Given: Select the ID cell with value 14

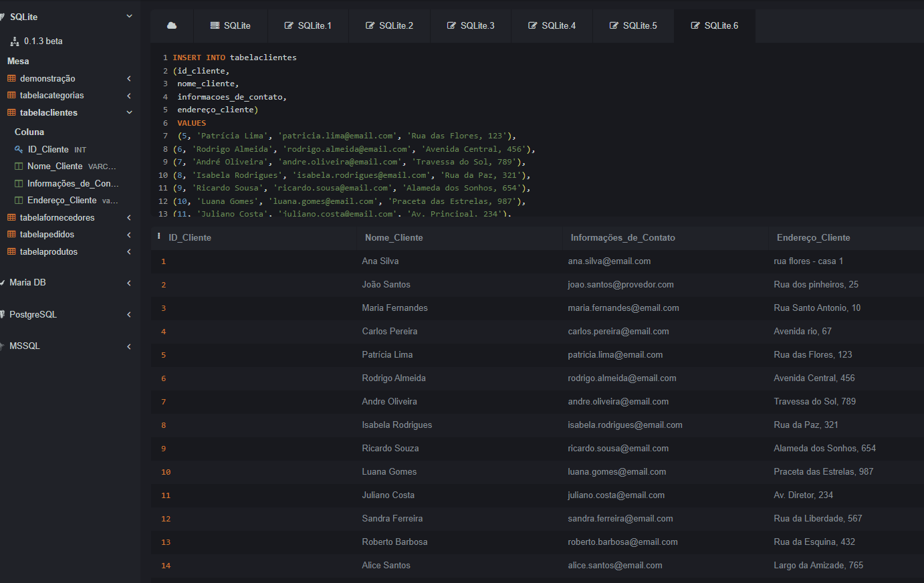Looking at the screenshot, I should click(x=166, y=566).
